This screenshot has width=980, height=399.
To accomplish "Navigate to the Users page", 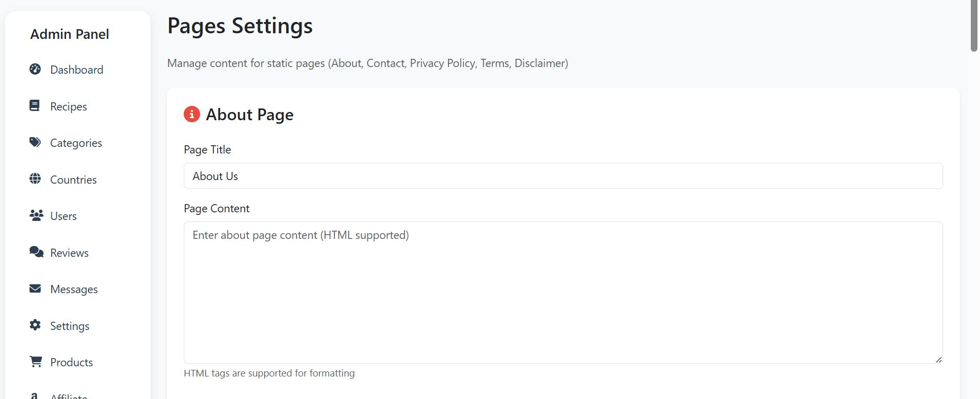I will [x=63, y=216].
